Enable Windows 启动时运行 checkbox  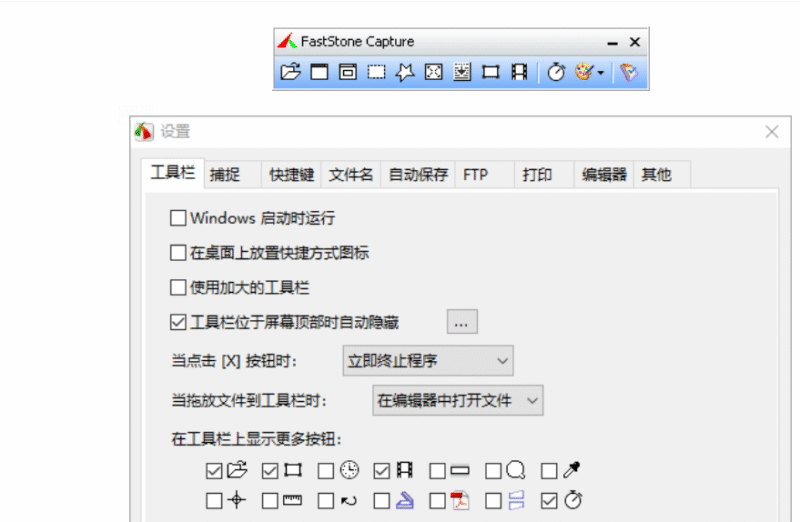pyautogui.click(x=178, y=218)
